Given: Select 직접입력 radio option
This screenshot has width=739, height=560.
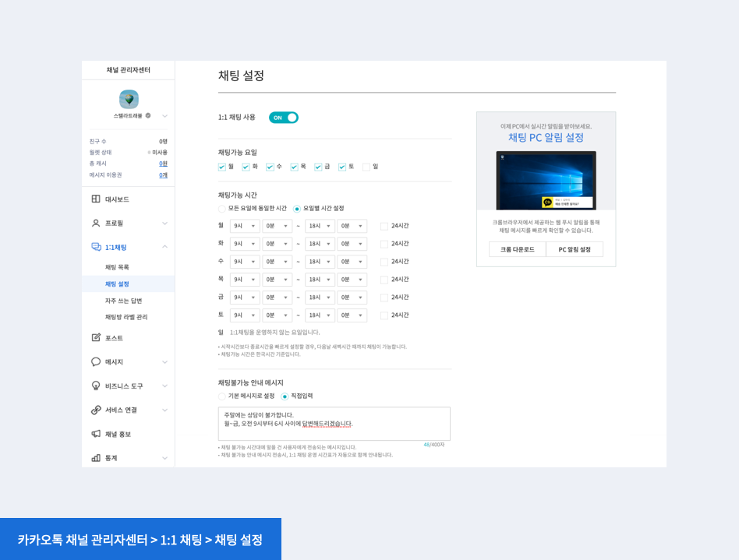Looking at the screenshot, I should tap(285, 396).
